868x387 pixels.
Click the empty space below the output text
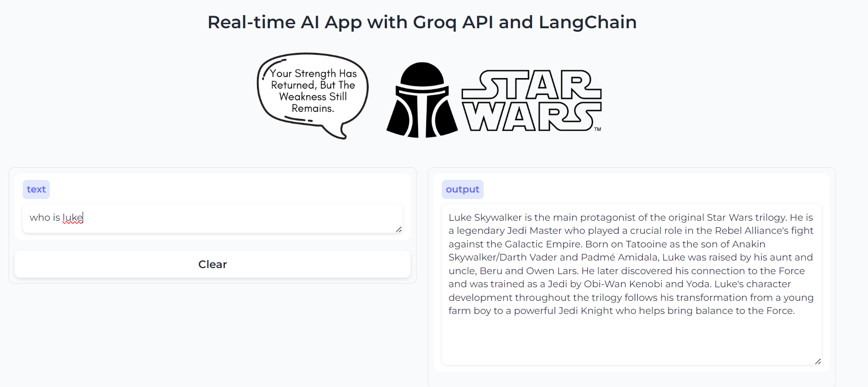pos(631,340)
